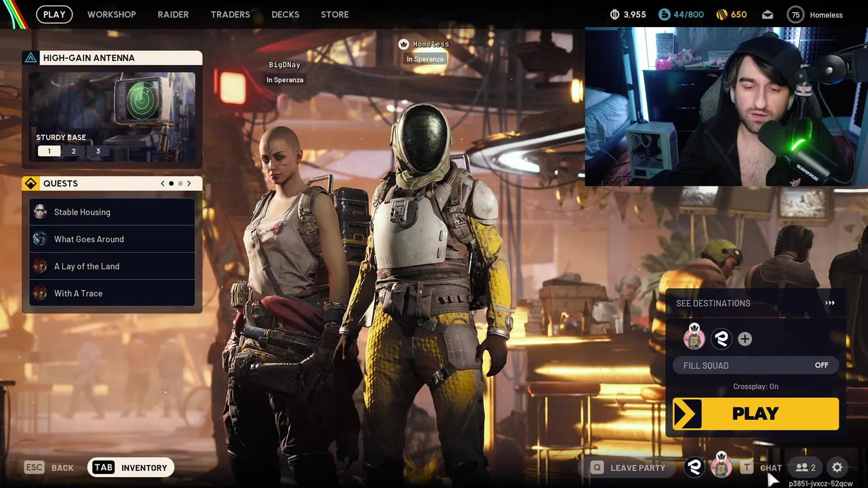This screenshot has height=488, width=868.
Task: Go to previous quests page arrow
Action: [x=163, y=184]
